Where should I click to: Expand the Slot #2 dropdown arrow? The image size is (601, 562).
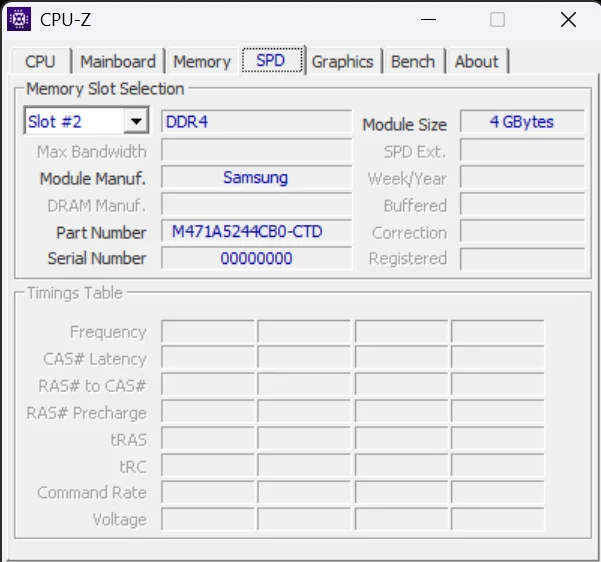pos(136,122)
